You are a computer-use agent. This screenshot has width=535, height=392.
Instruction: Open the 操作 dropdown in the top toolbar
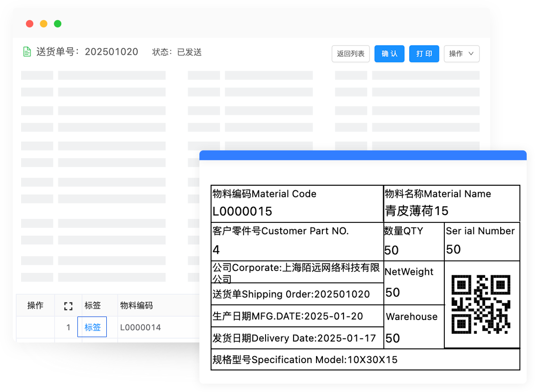point(461,54)
